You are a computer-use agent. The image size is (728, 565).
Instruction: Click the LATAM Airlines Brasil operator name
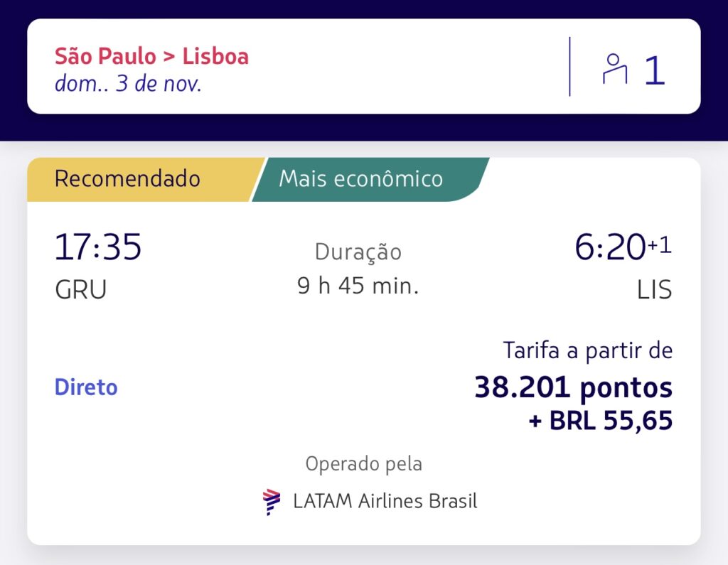pyautogui.click(x=385, y=501)
